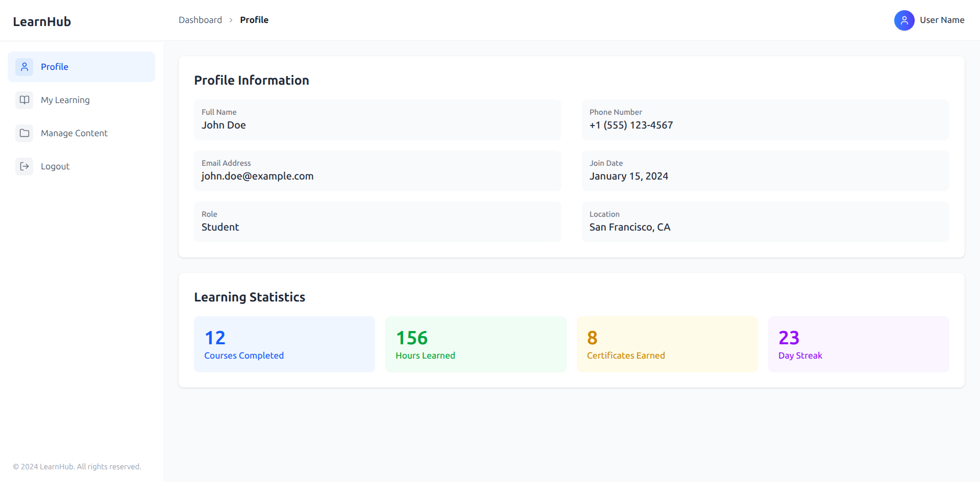
Task: Open the user avatar icon in header
Action: 904,20
